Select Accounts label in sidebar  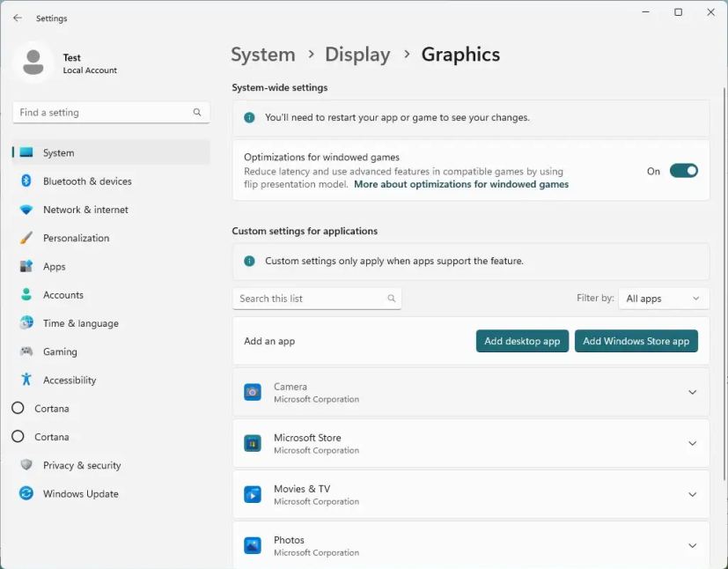pos(63,295)
